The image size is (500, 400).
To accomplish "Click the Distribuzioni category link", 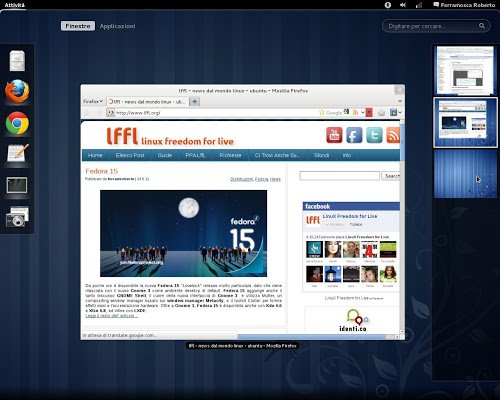I will tap(242, 179).
